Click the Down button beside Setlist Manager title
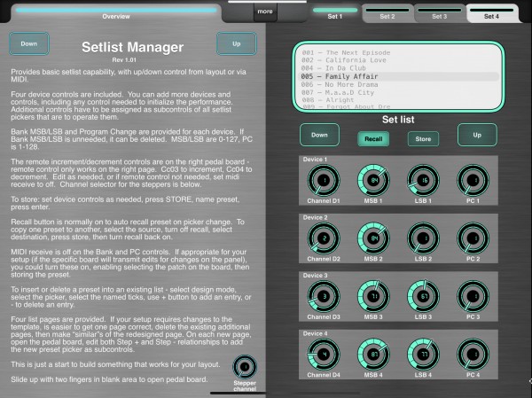The width and height of the screenshot is (532, 398). pyautogui.click(x=29, y=43)
